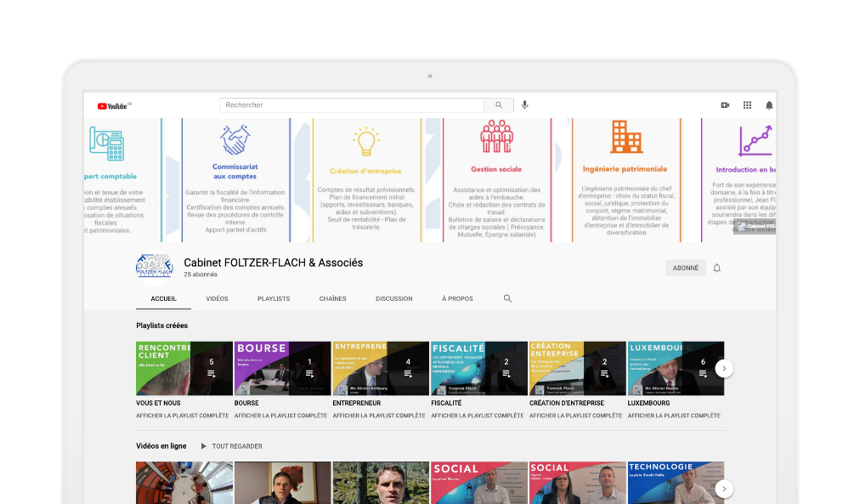Viewport: 860px width, 504px height.
Task: Switch to the Vidéos tab
Action: tap(217, 299)
